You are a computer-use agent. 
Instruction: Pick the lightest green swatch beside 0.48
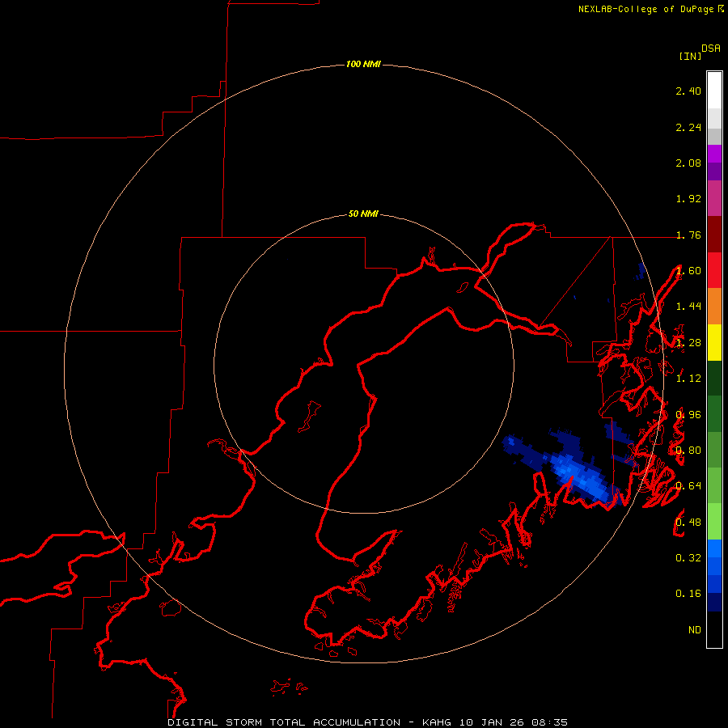coord(714,522)
